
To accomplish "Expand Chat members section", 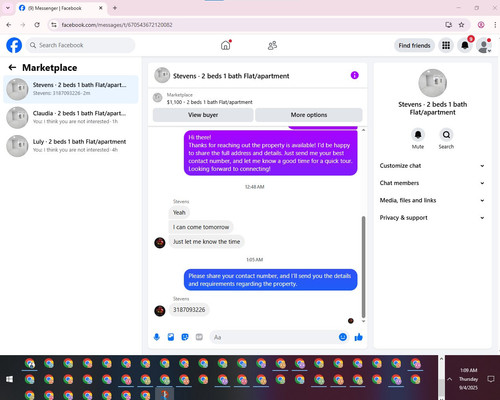I will pos(432,183).
